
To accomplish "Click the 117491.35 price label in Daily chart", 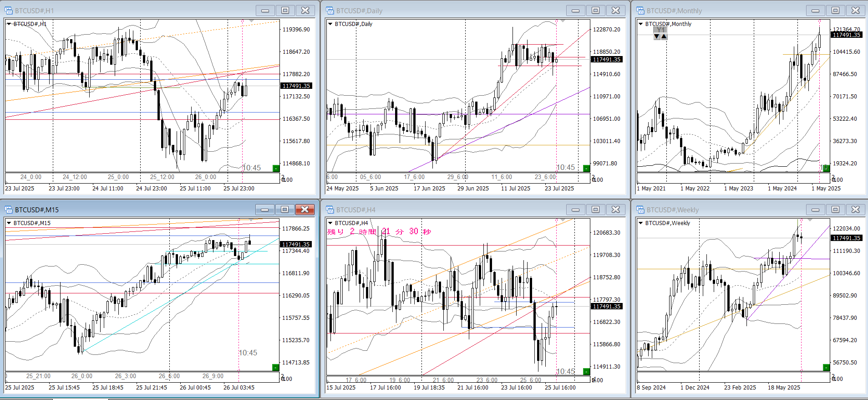I will pyautogui.click(x=606, y=59).
